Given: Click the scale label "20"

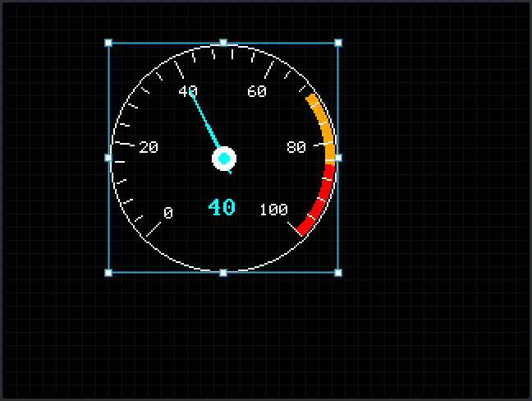Looking at the screenshot, I should (x=149, y=147).
